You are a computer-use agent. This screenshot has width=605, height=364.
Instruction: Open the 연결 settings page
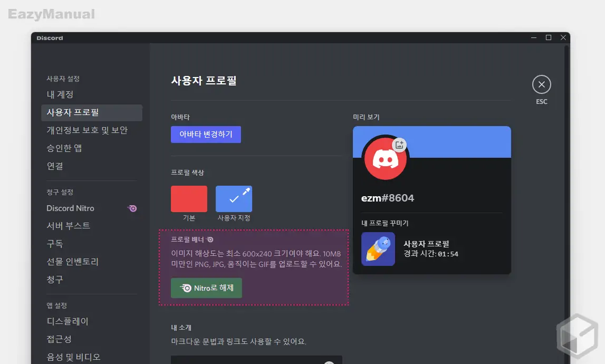click(58, 166)
